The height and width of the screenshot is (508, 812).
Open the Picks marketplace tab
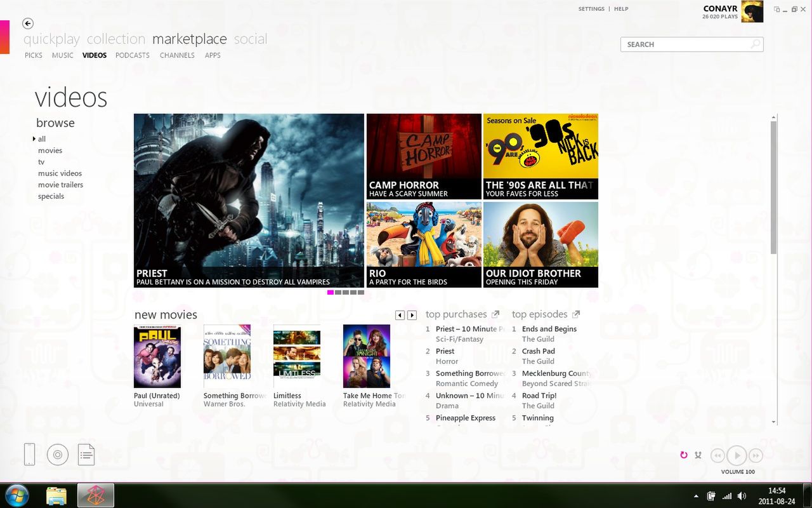(34, 55)
